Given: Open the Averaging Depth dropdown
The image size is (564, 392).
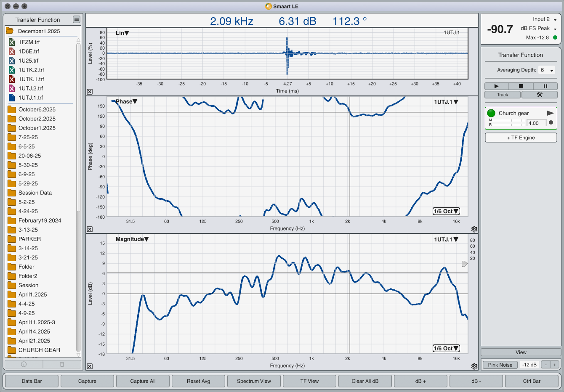Looking at the screenshot, I should tap(547, 70).
